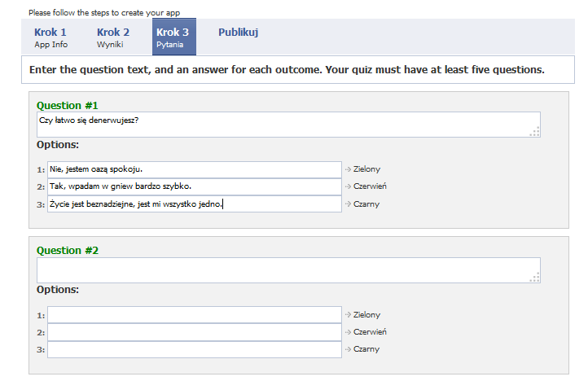Go to the Publikuj step
The width and height of the screenshot is (588, 381).
coord(238,33)
